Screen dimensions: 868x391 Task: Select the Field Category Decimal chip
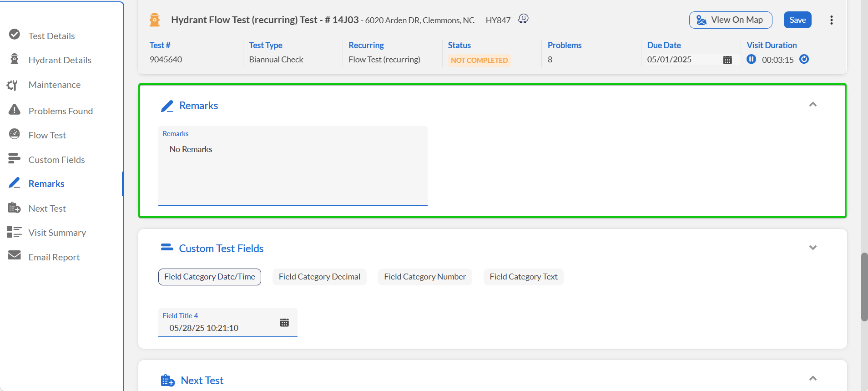[x=319, y=277]
